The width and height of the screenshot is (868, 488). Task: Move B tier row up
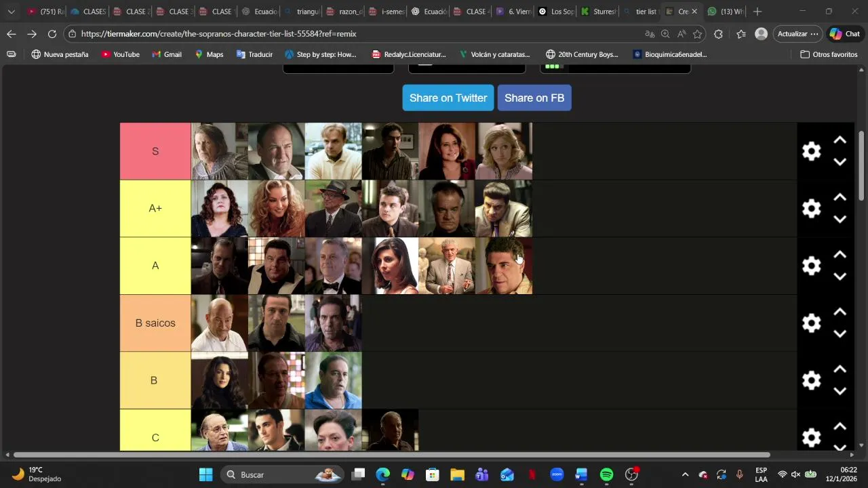(840, 369)
